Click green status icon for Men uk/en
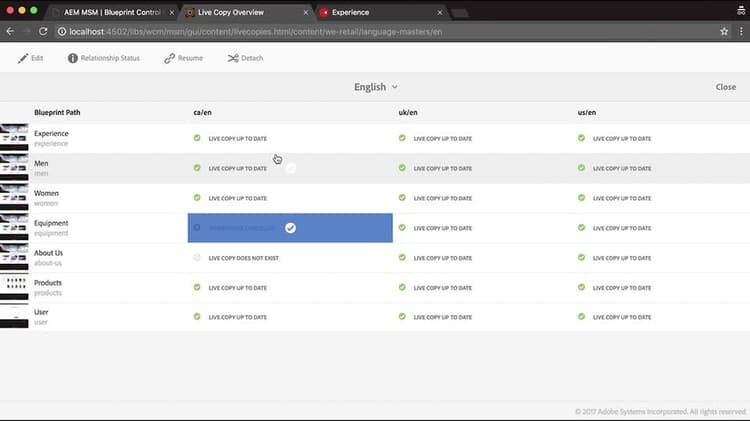The height and width of the screenshot is (421, 750). (x=402, y=168)
